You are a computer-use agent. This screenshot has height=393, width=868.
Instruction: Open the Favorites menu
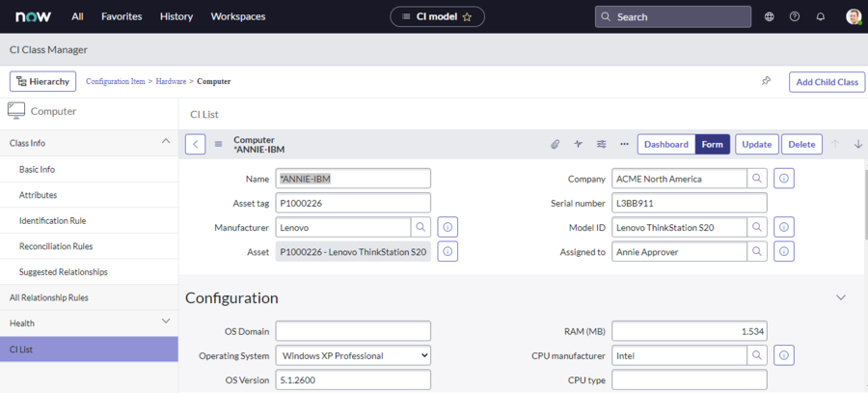122,16
